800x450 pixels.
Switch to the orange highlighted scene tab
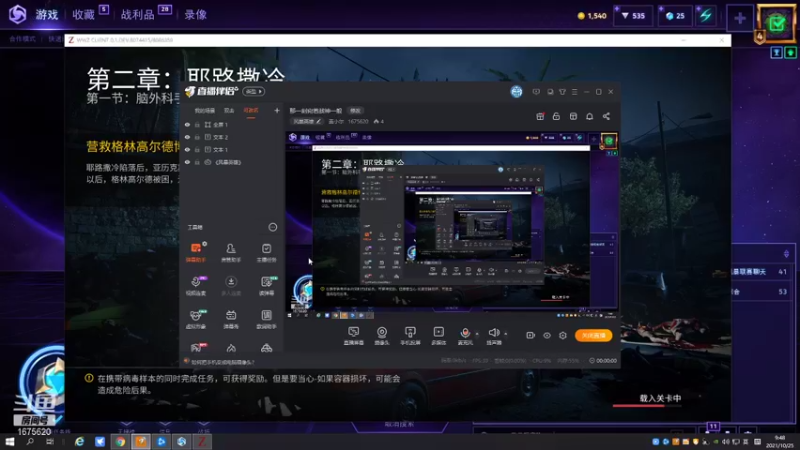[x=251, y=111]
